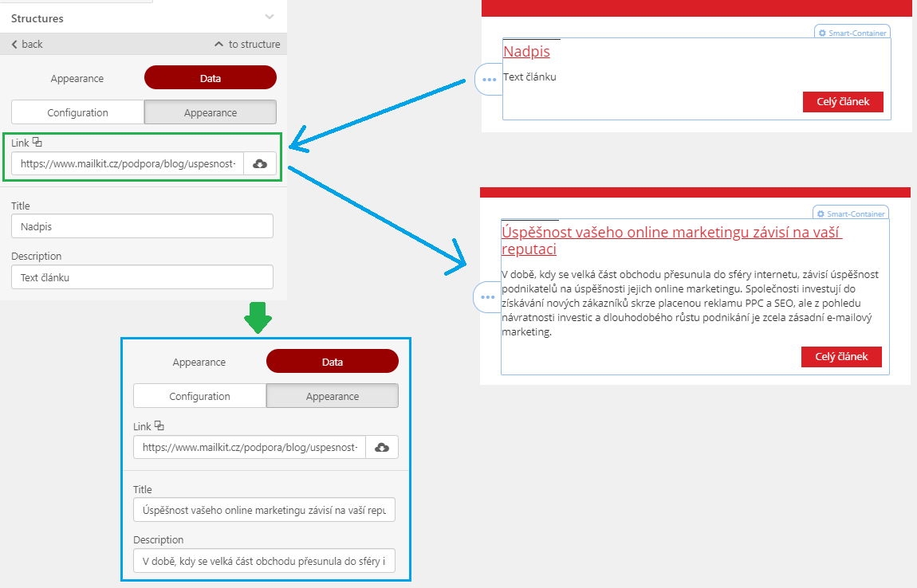917x588 pixels.
Task: Open Smart-Container gear label on lower preview
Action: [x=850, y=214]
